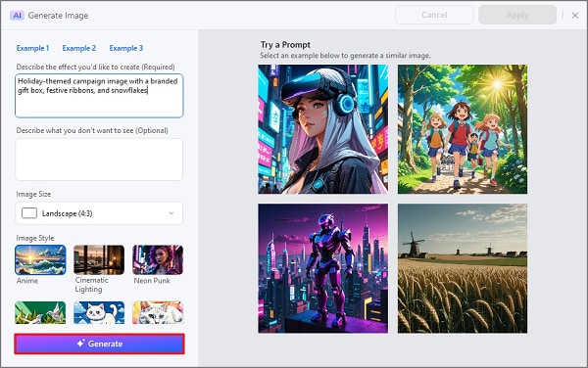Open the Image Size dropdown
Image resolution: width=588 pixels, height=368 pixels.
(x=99, y=213)
